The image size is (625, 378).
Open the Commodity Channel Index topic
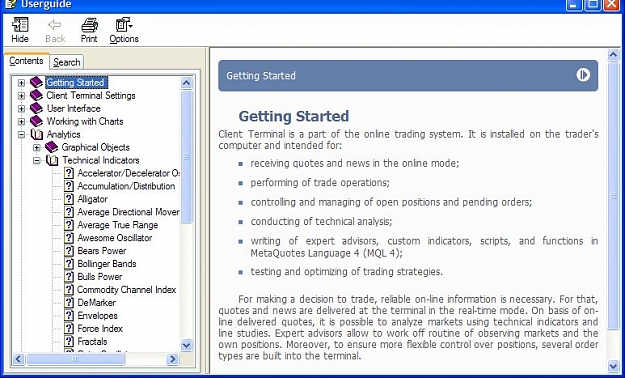click(x=127, y=290)
